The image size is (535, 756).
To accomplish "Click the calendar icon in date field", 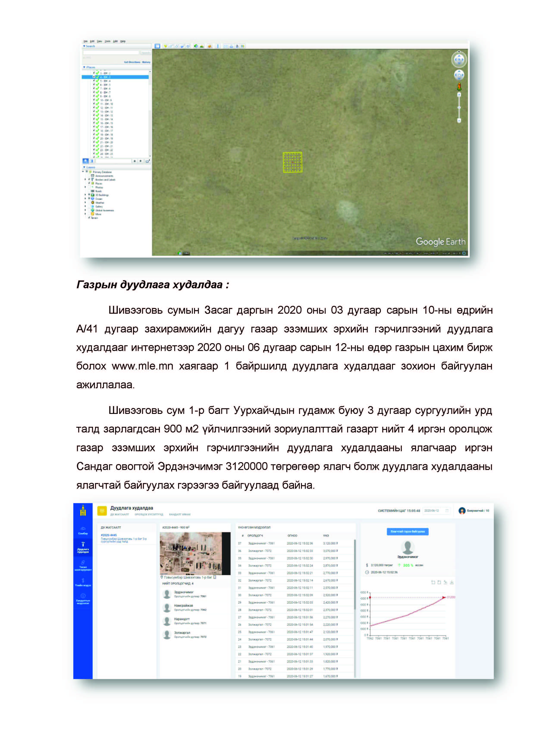I will tap(447, 511).
